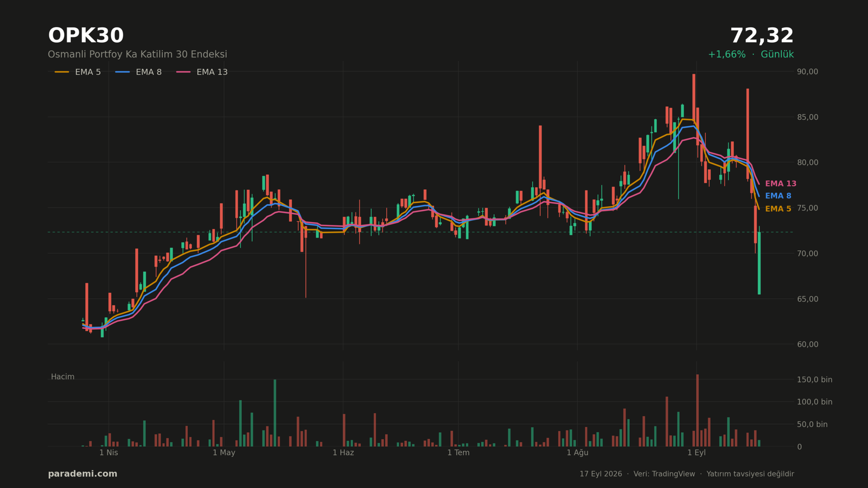Click the OPK30 ticker title
This screenshot has width=868, height=488.
tap(86, 36)
